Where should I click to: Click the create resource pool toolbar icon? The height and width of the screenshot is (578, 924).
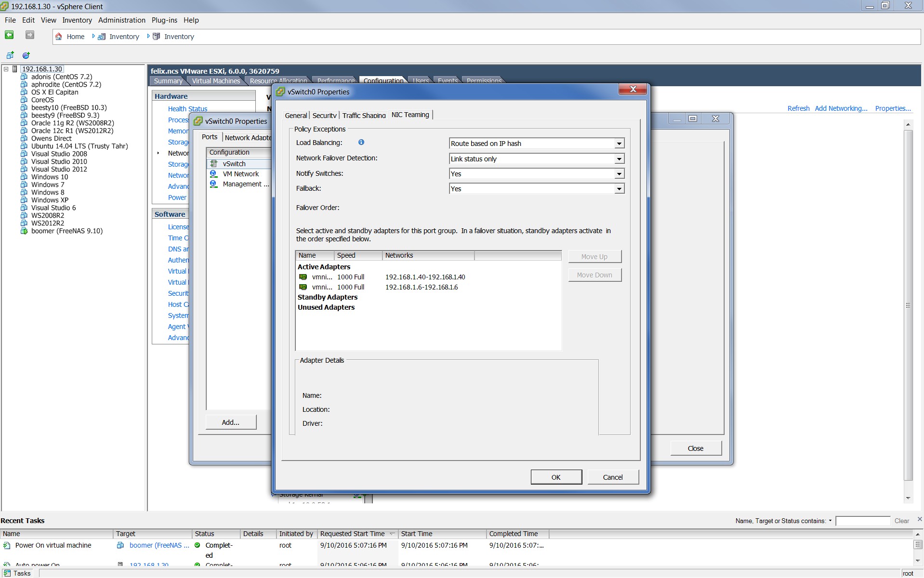[x=26, y=55]
